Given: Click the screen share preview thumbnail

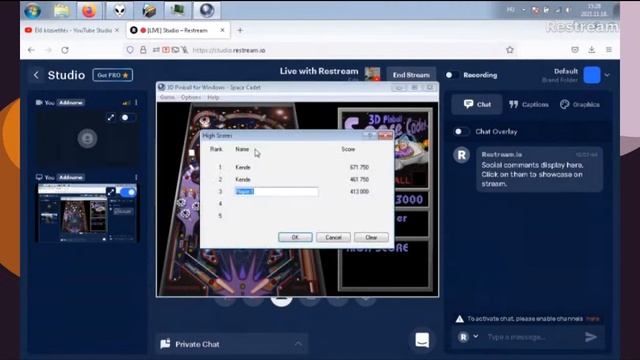Looking at the screenshot, I should (x=87, y=213).
